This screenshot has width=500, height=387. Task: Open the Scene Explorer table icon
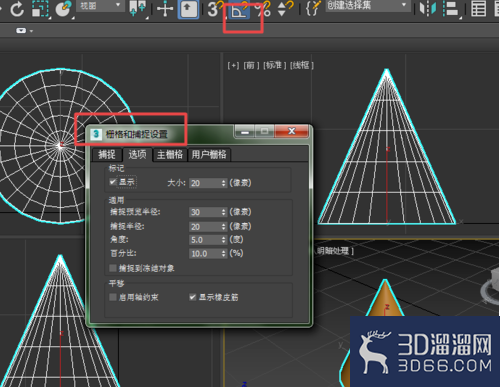478,9
